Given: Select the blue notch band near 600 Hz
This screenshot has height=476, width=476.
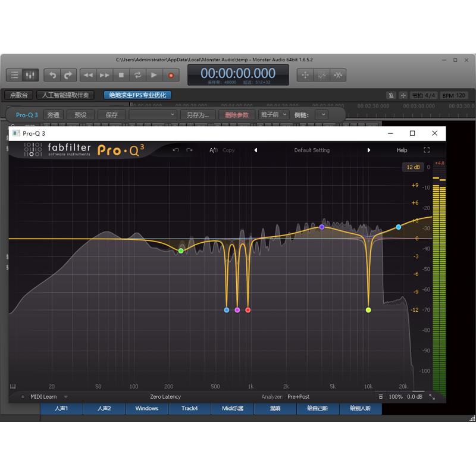Looking at the screenshot, I should pos(227,310).
